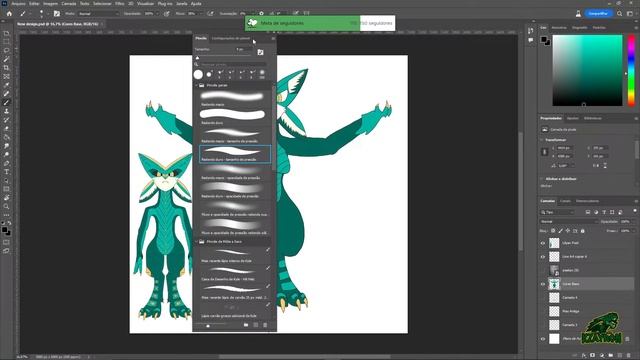
Task: Swap foreground and background colors
Action: (9, 223)
